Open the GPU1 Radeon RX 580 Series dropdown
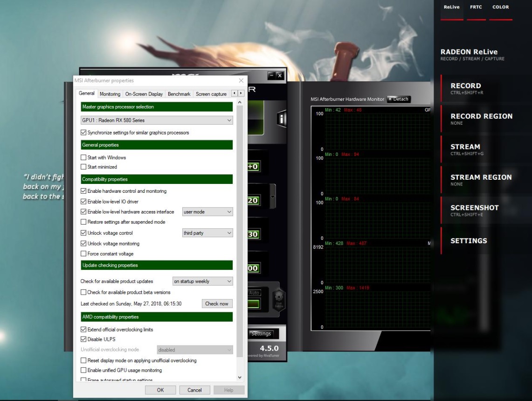The image size is (532, 401). click(157, 120)
